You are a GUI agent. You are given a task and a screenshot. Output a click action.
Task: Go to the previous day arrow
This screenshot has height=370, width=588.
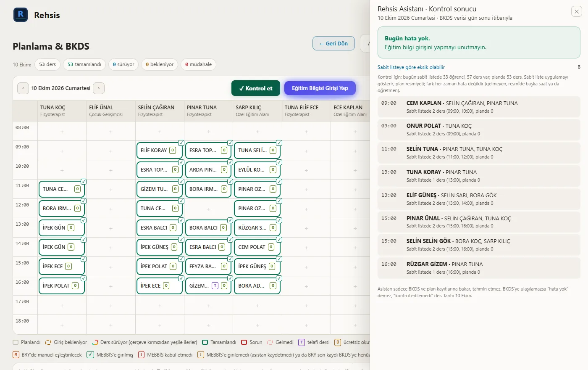[23, 88]
